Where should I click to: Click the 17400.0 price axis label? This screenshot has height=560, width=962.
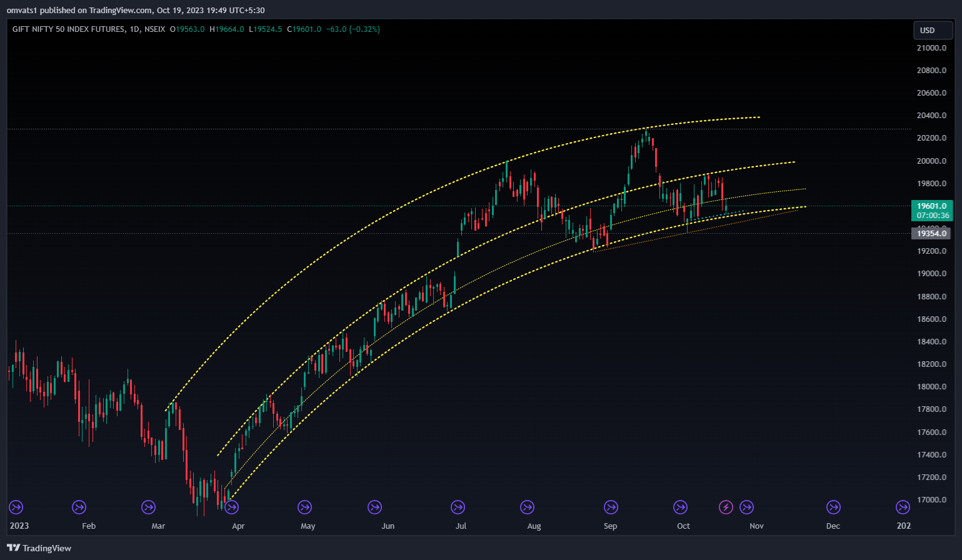click(x=931, y=455)
